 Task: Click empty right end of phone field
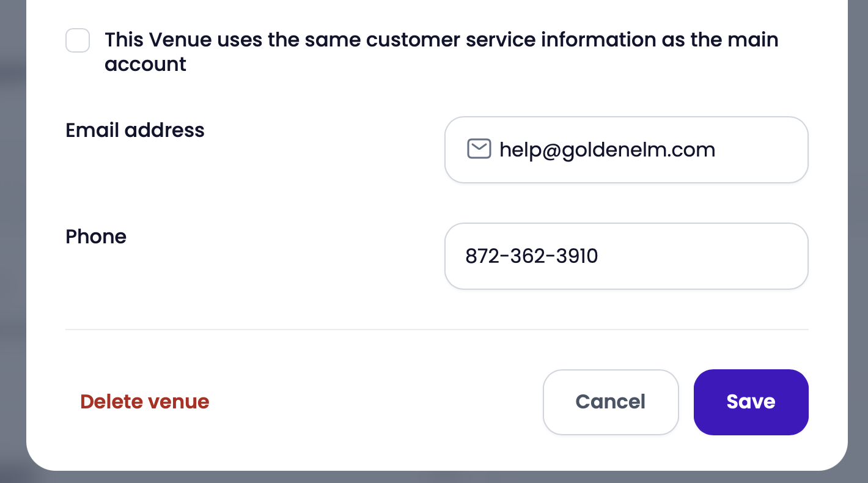pos(703,256)
